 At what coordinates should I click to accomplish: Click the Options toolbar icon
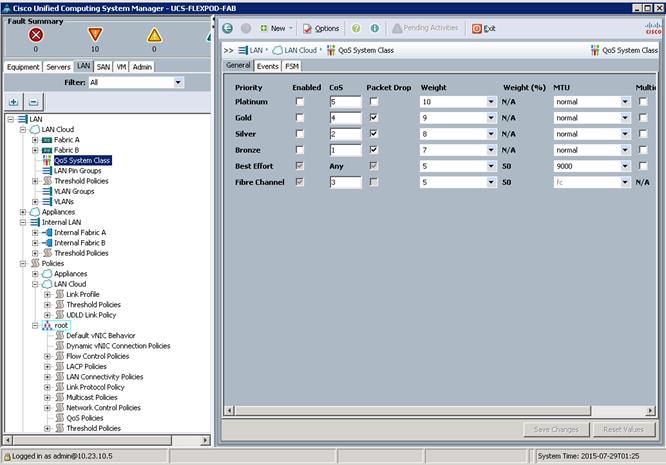(307, 28)
